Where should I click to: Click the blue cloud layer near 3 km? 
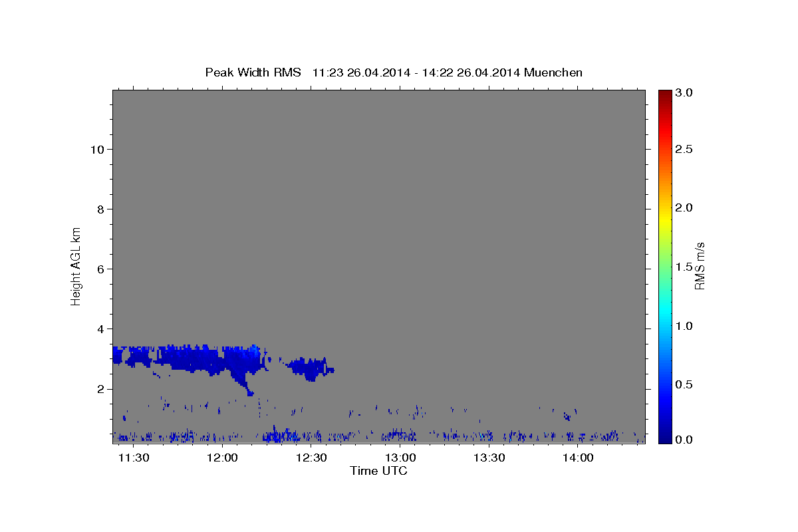190,359
